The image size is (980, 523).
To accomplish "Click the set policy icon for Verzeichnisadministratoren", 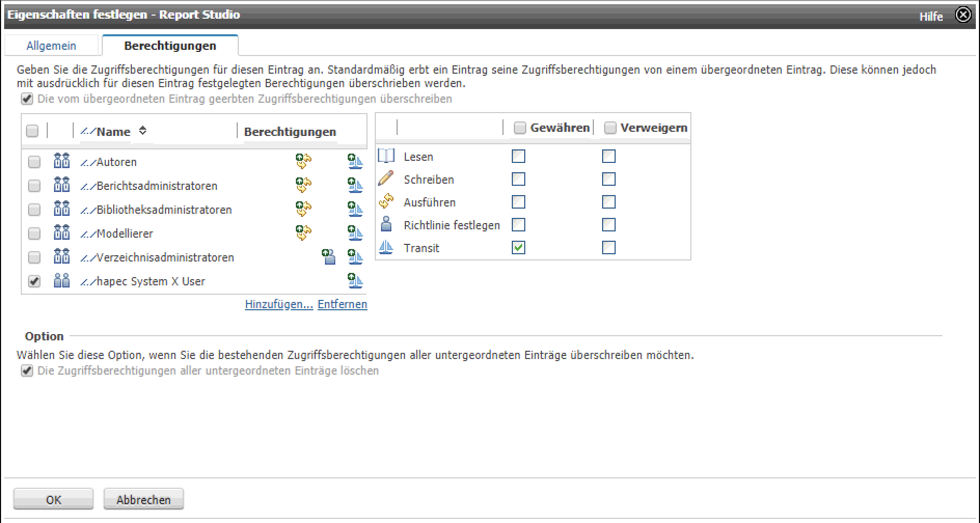I will (x=329, y=257).
